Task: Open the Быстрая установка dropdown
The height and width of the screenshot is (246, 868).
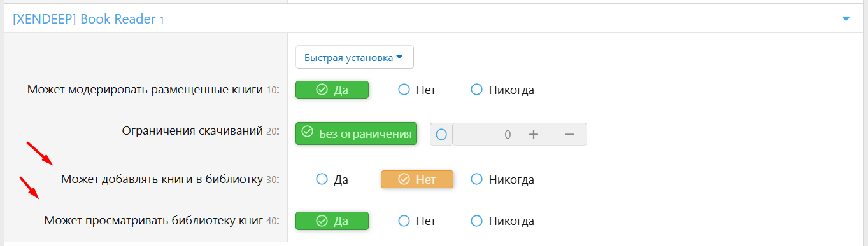Action: (354, 57)
